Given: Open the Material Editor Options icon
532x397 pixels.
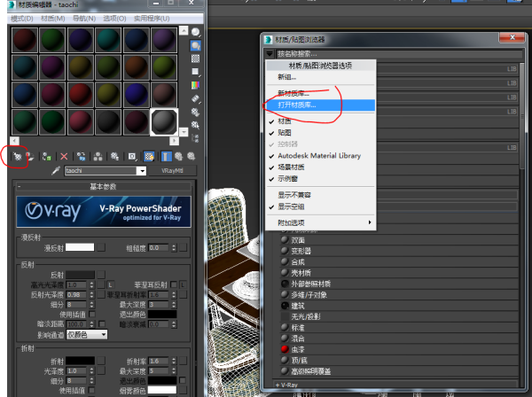Looking at the screenshot, I should coord(195,112).
